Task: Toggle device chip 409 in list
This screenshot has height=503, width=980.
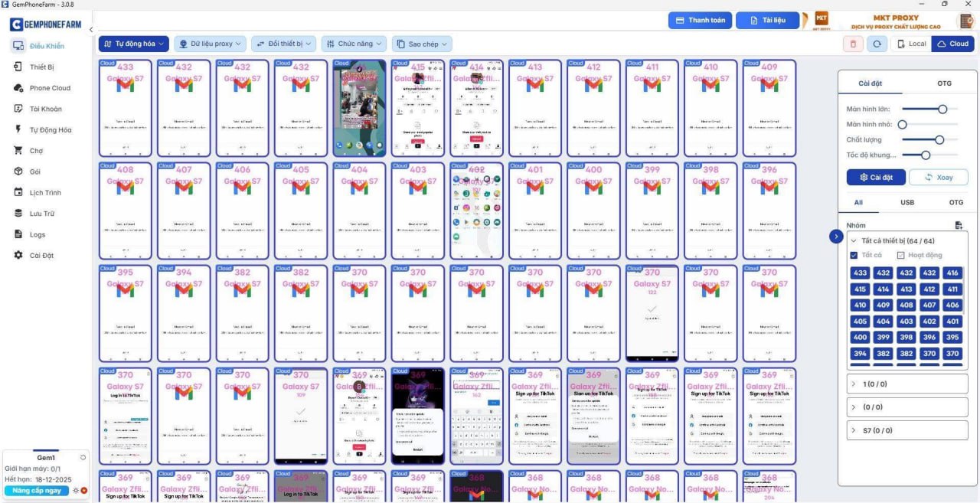Action: [x=883, y=305]
